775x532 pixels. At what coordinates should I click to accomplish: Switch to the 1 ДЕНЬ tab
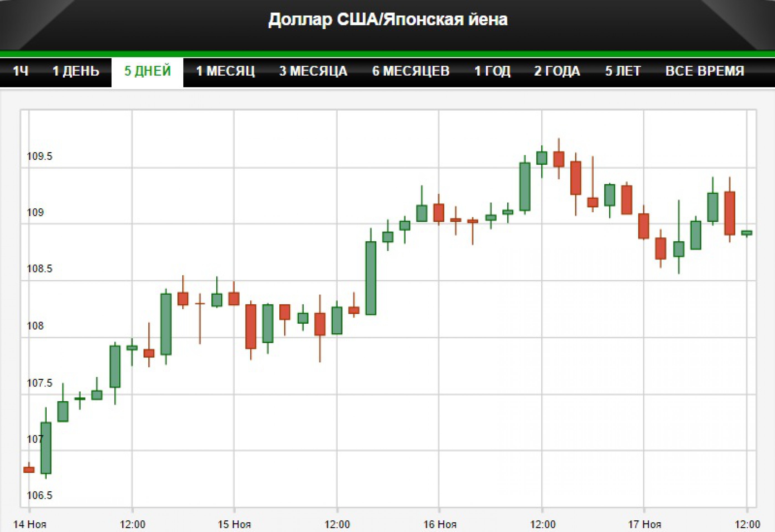[76, 71]
